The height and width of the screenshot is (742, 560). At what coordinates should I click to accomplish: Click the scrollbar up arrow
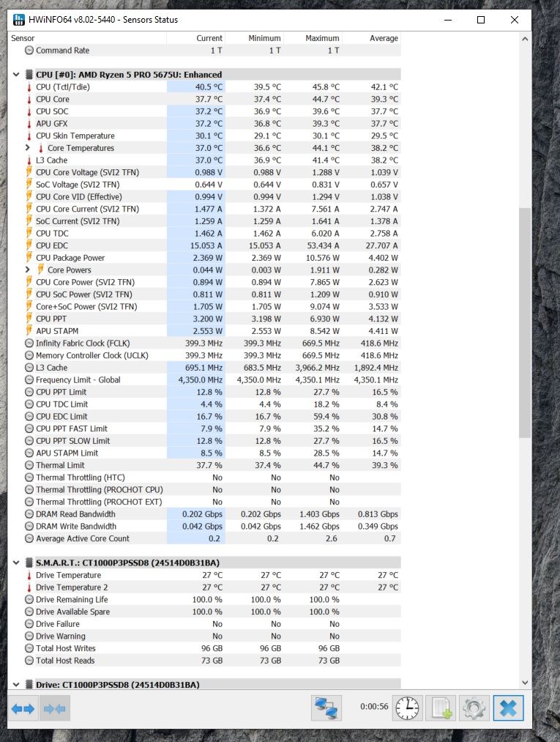point(525,39)
